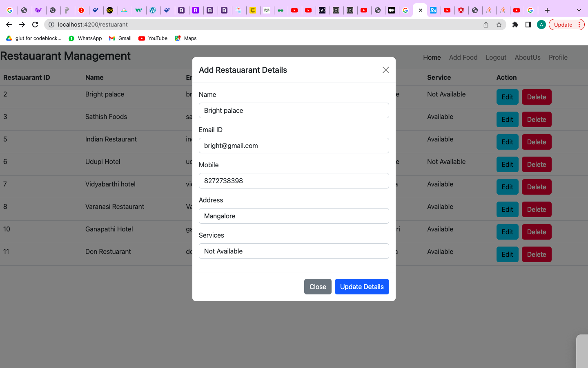This screenshot has width=588, height=368.
Task: Click the Close button in dialog
Action: 318,287
